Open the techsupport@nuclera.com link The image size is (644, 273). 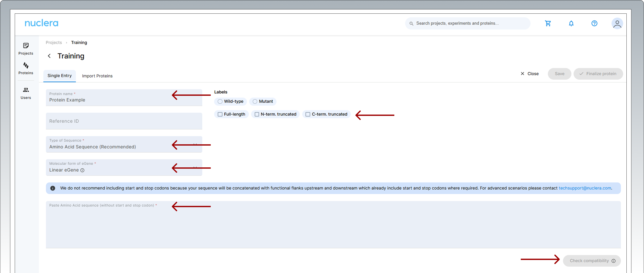click(585, 188)
